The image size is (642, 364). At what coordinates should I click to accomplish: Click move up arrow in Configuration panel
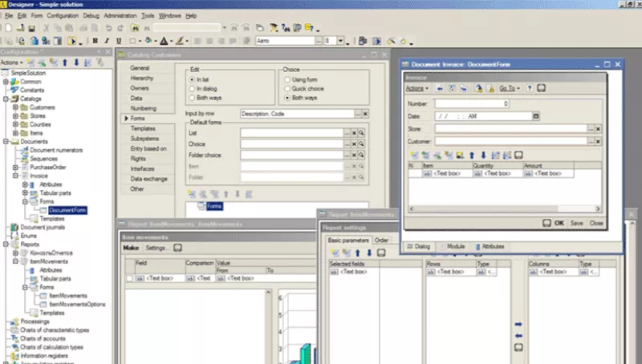pos(65,63)
